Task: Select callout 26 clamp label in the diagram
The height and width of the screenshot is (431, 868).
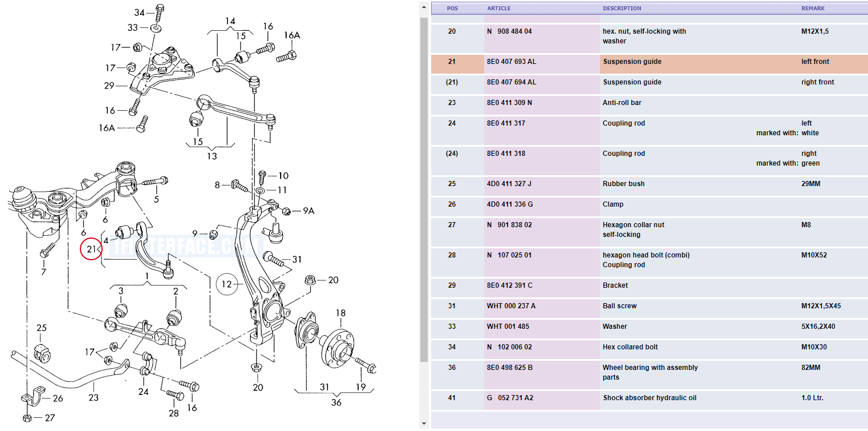Action: (x=58, y=398)
